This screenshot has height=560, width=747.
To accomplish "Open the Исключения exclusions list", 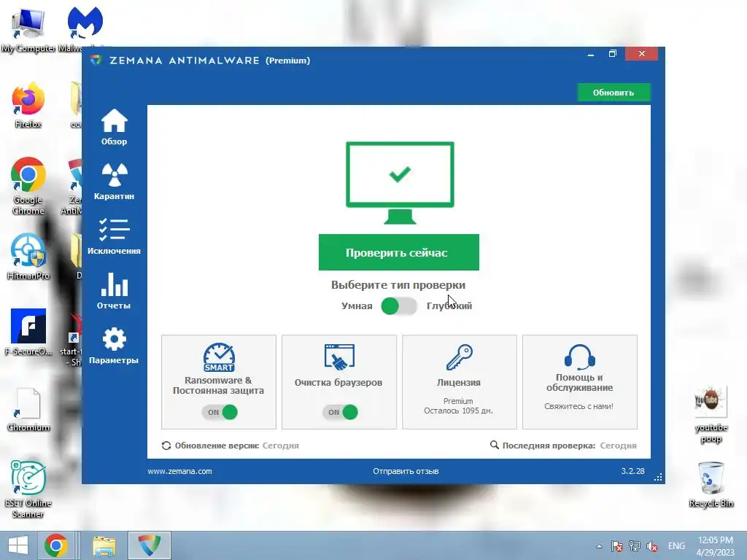I will click(x=114, y=236).
